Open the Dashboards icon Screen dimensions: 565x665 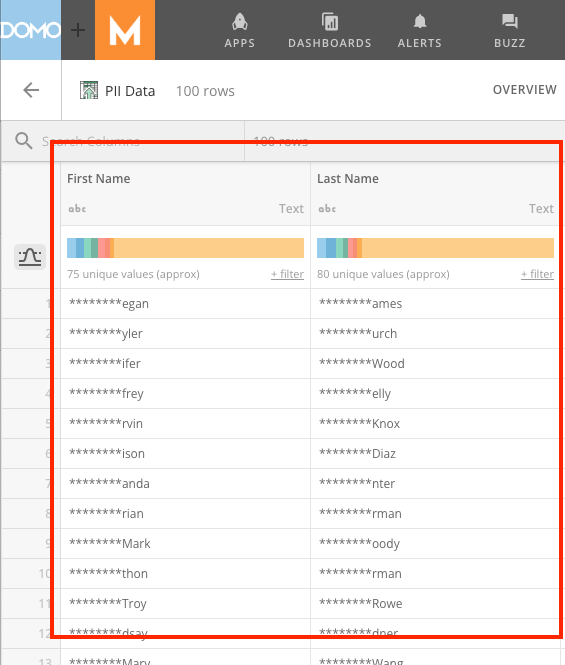(330, 22)
